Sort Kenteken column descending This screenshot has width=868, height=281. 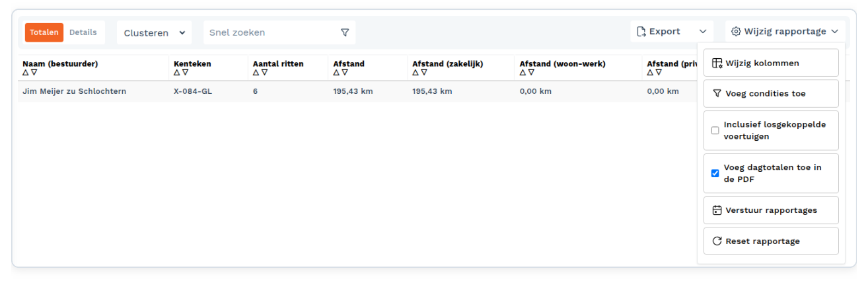pos(185,73)
